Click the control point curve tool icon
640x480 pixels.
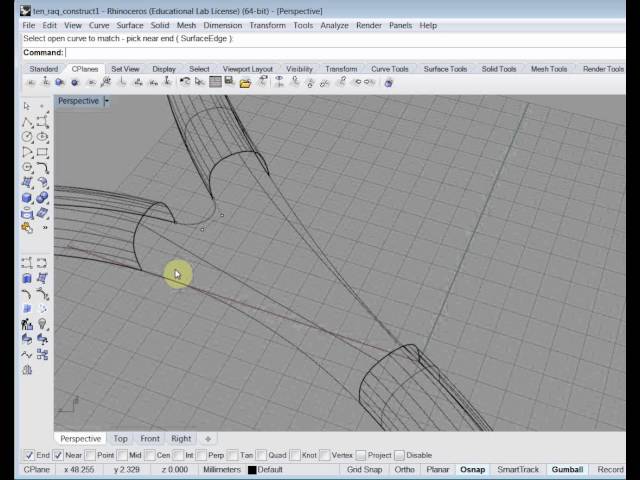click(x=42, y=122)
